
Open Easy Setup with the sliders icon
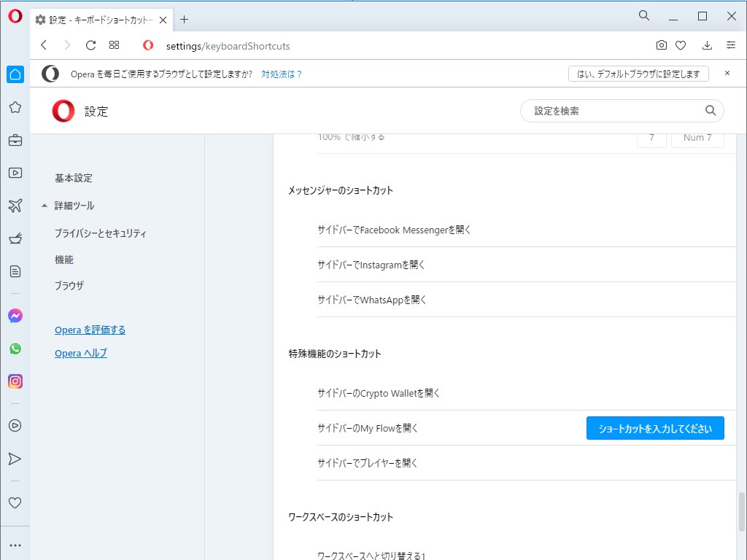point(731,44)
